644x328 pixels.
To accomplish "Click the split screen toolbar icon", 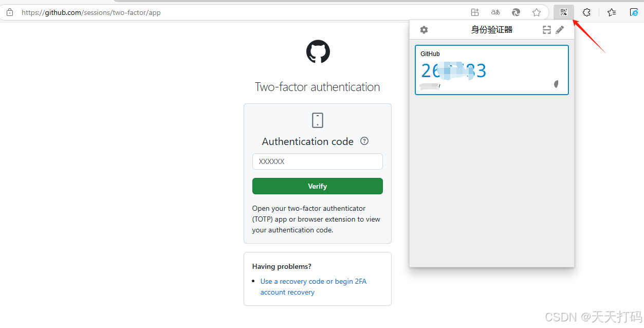I will (474, 12).
